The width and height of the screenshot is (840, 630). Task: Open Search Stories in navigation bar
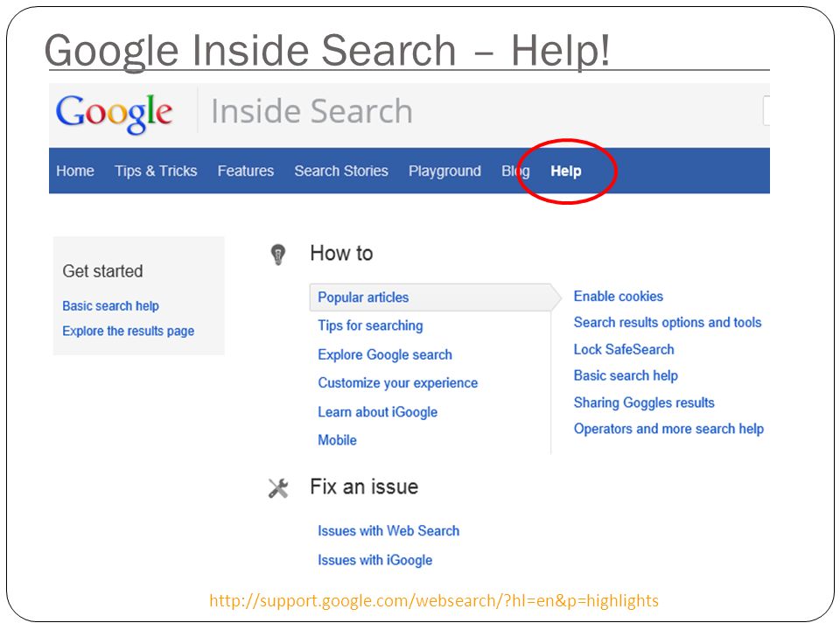click(341, 171)
